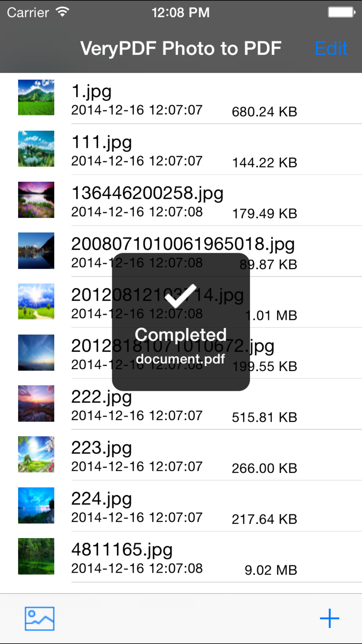Select the 4811165.jpg file name
Image resolution: width=362 pixels, height=644 pixels.
point(122,550)
